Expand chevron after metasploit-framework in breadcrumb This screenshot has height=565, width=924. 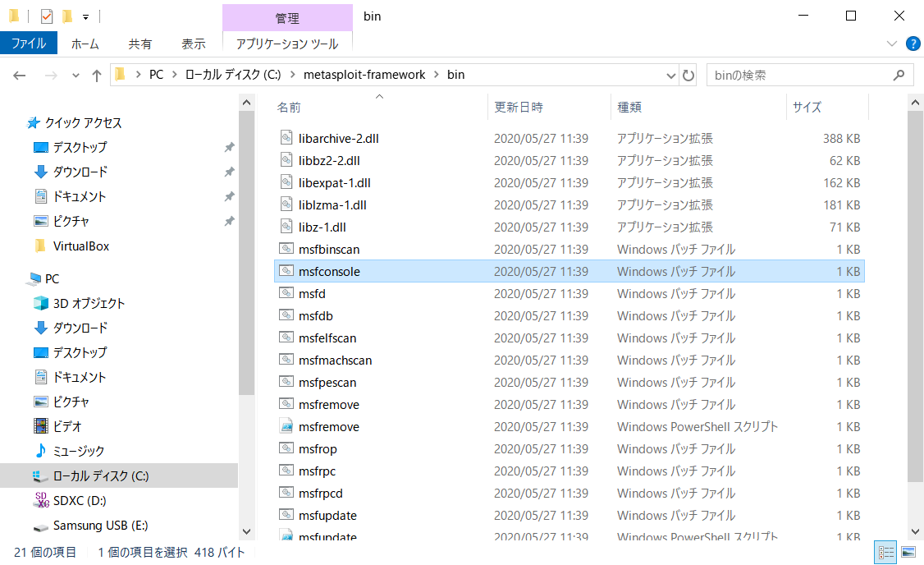tap(437, 75)
